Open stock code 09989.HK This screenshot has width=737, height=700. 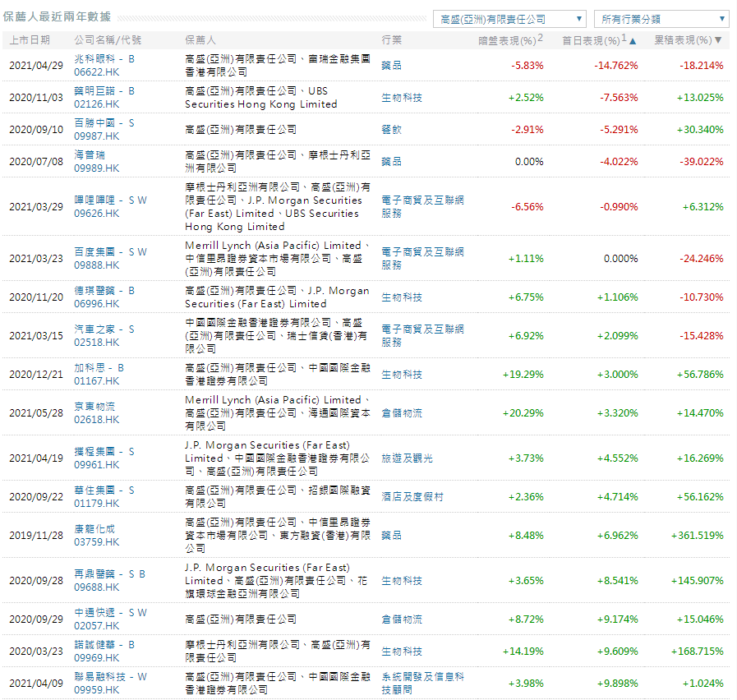(97, 168)
